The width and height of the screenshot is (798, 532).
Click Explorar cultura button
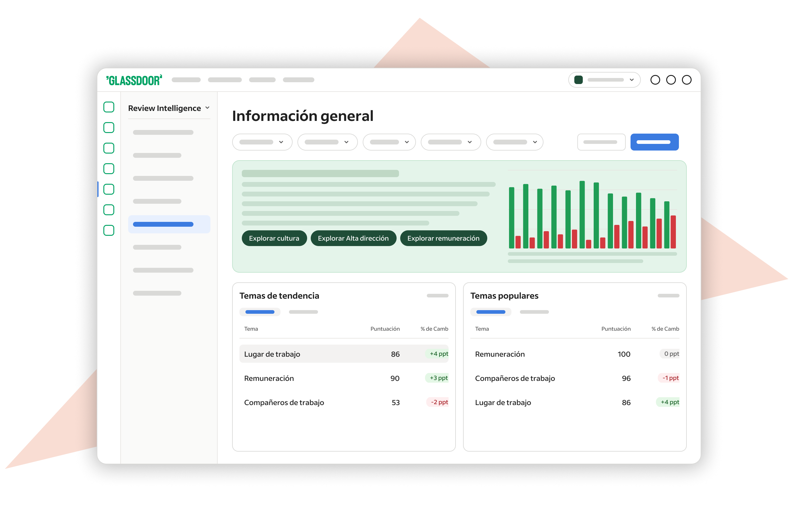pyautogui.click(x=274, y=238)
